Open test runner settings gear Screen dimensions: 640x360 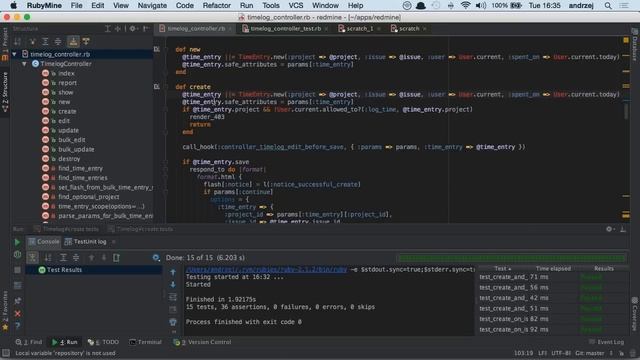[156, 258]
